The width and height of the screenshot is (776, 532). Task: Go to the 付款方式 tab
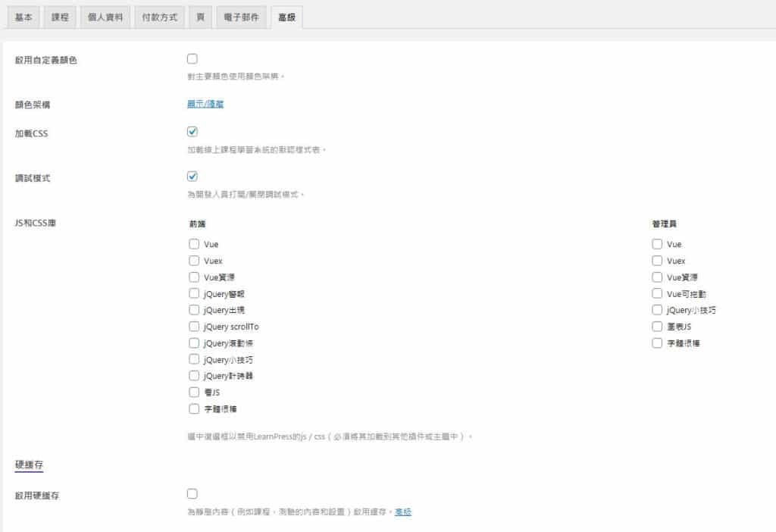[159, 17]
